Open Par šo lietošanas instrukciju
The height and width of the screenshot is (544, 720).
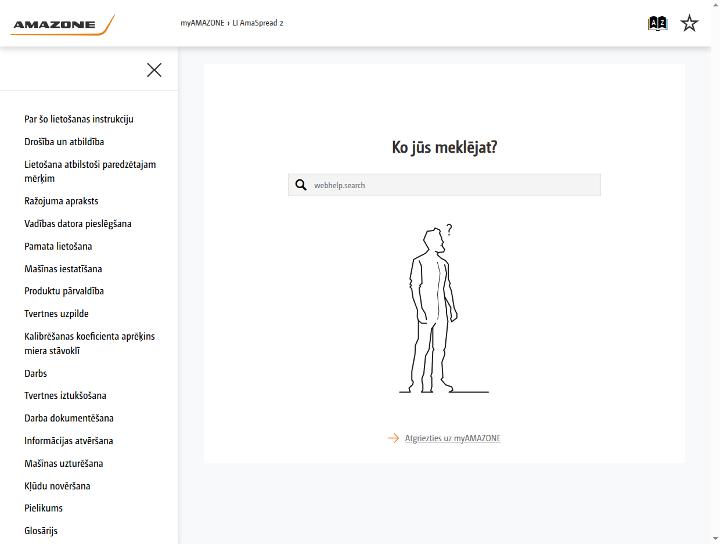click(79, 119)
